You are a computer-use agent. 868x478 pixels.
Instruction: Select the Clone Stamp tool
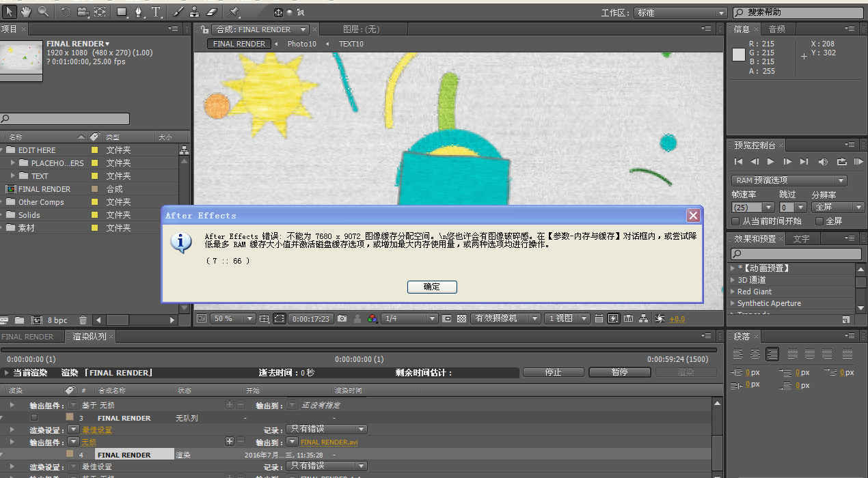195,12
